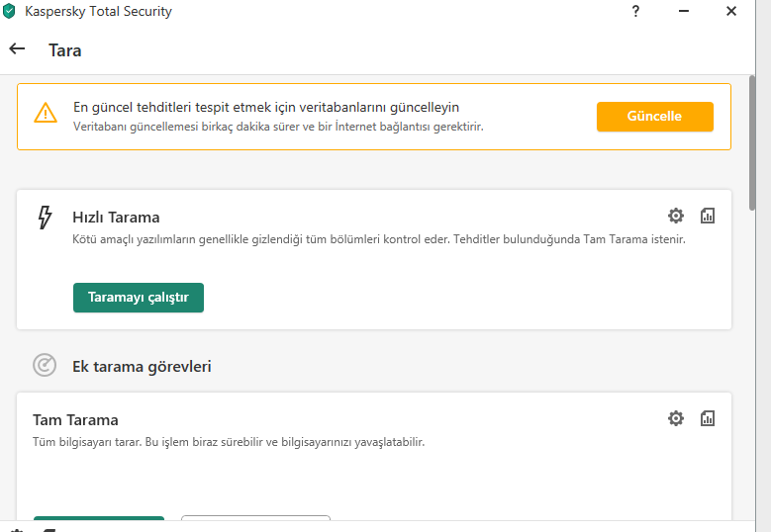View the Tam Tarama report icon
This screenshot has height=532, width=771.
point(708,418)
